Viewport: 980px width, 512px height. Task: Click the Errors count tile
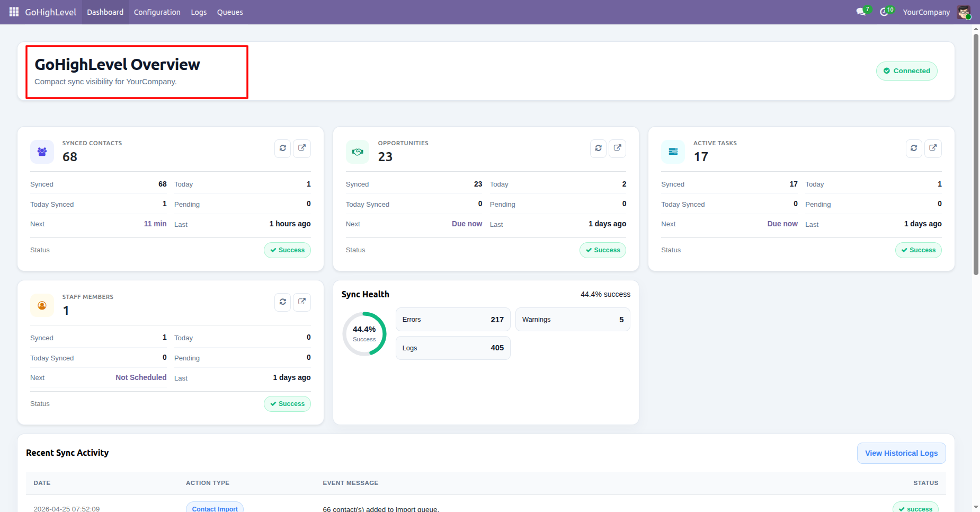(453, 320)
